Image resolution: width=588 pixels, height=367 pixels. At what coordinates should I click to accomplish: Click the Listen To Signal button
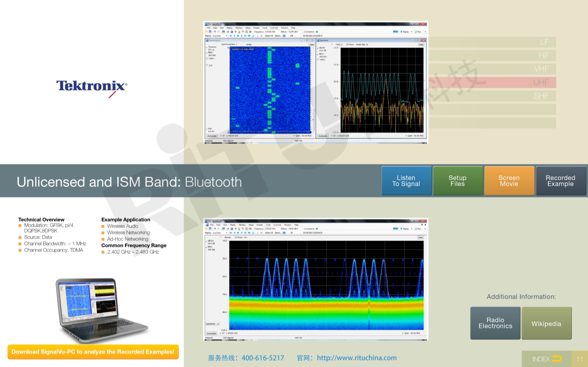point(406,181)
